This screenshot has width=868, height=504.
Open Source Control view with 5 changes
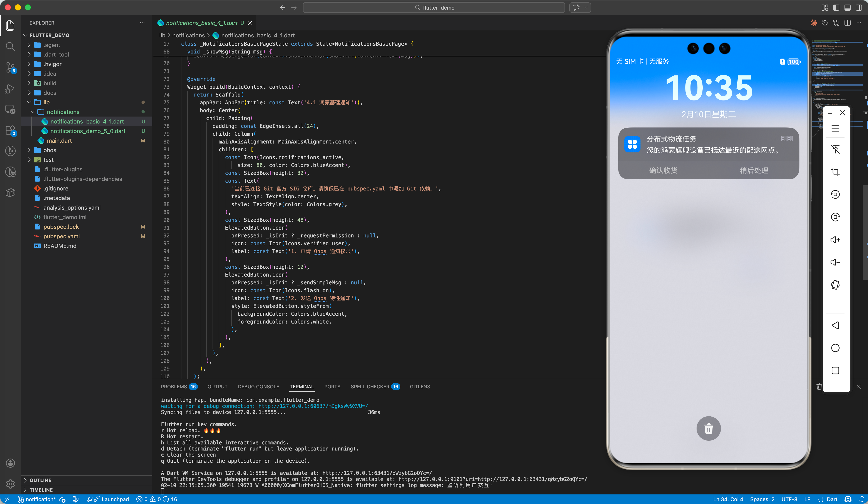point(10,67)
